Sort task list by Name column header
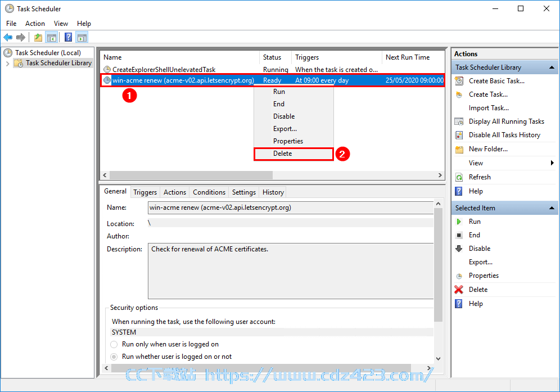Image resolution: width=560 pixels, height=392 pixels. [180, 57]
